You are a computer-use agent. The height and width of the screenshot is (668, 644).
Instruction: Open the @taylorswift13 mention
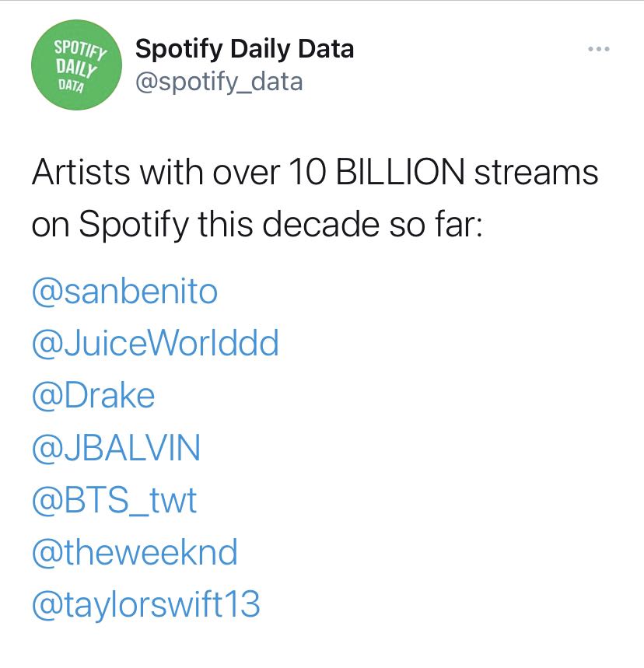click(145, 604)
